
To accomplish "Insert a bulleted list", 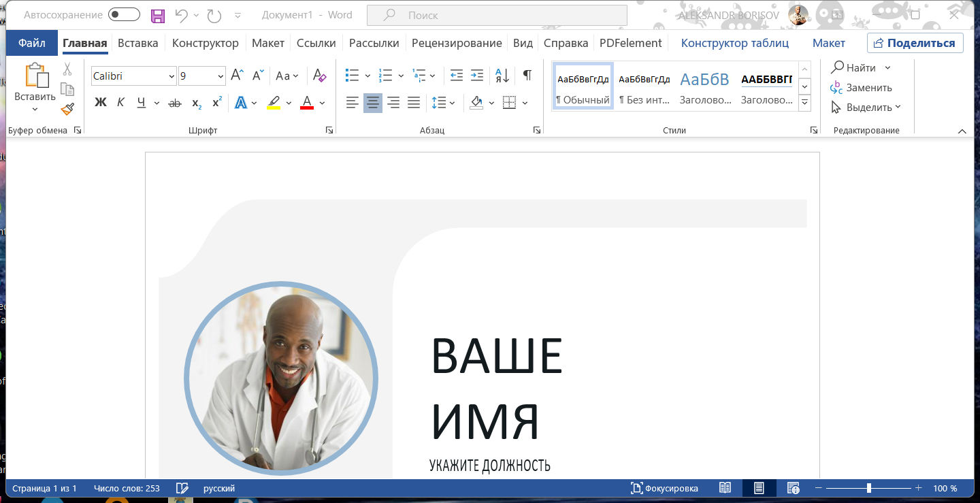I will pyautogui.click(x=352, y=76).
